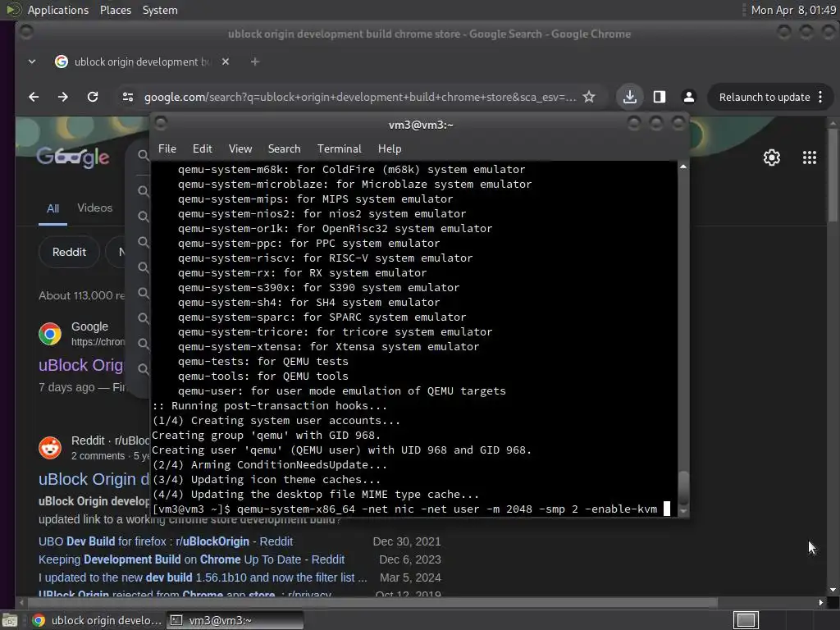This screenshot has height=630, width=840.
Task: Click the Reddit favicon in results
Action: [x=50, y=448]
